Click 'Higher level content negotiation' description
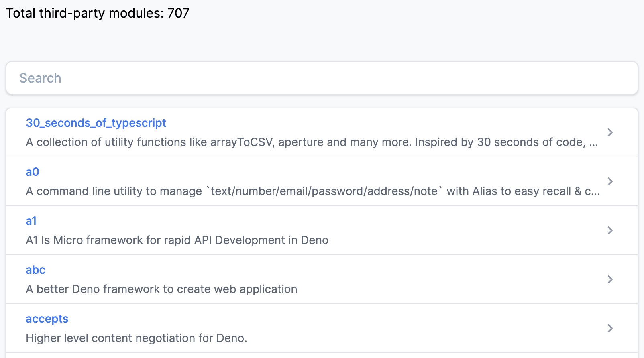The image size is (644, 358). (136, 338)
